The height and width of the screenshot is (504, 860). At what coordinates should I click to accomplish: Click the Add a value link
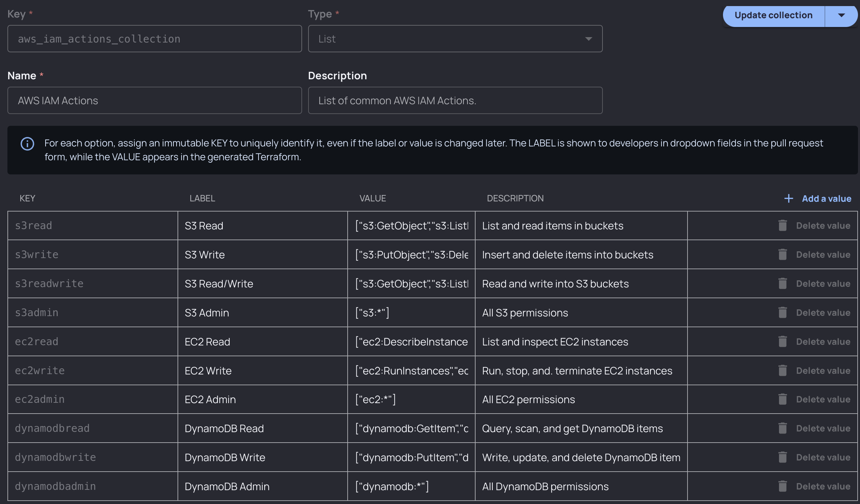click(x=826, y=198)
